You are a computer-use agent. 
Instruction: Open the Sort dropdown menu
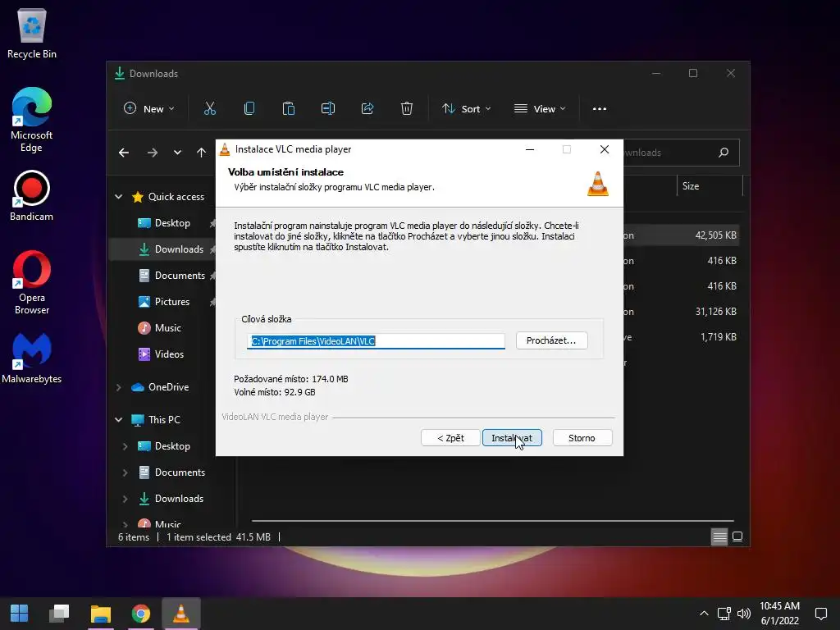point(466,109)
